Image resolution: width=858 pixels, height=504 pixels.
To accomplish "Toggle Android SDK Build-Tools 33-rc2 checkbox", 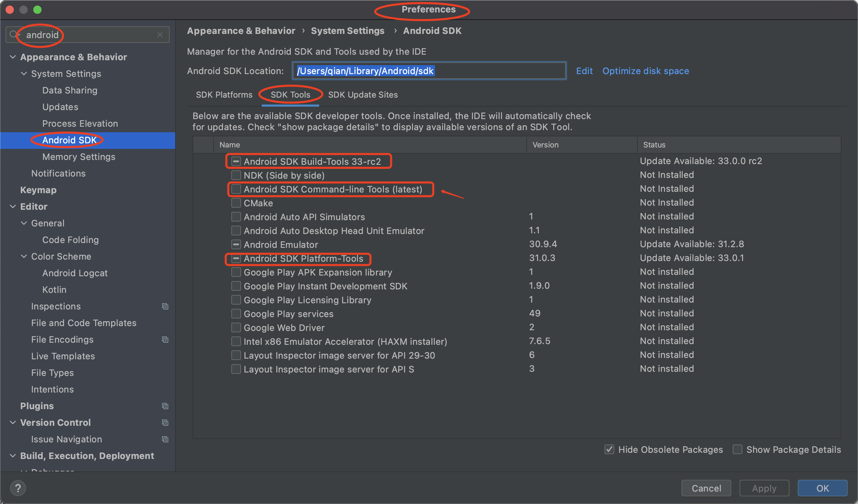I will tap(236, 161).
